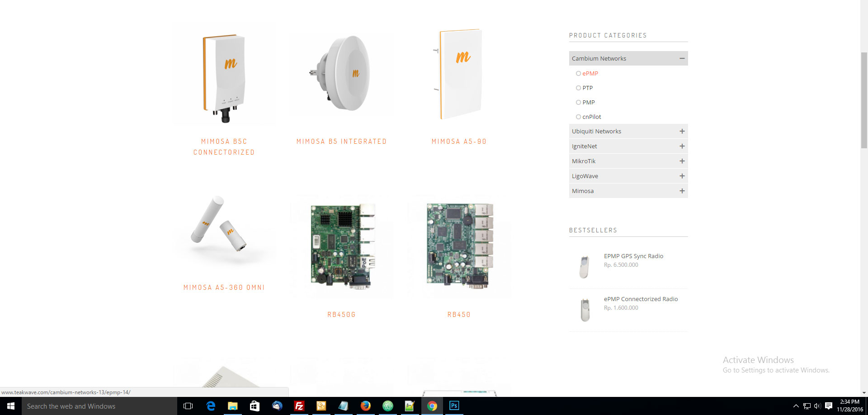Open Microsoft Edge from the taskbar
The width and height of the screenshot is (868, 415).
[211, 406]
